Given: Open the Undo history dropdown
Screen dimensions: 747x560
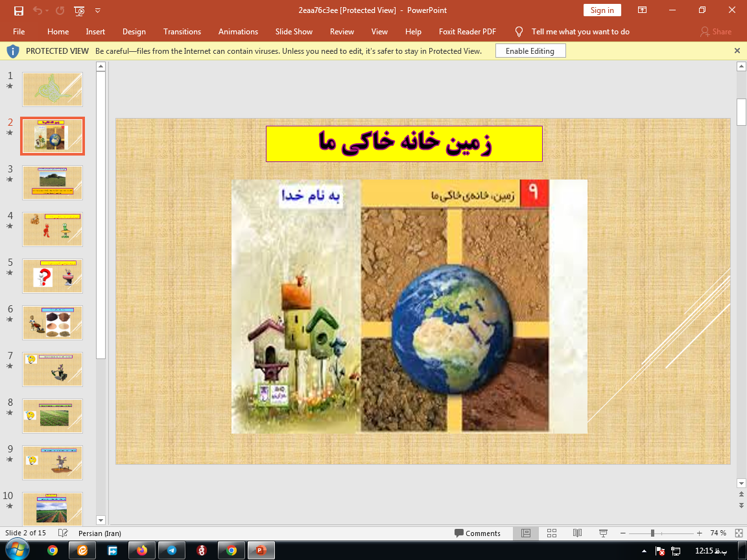Looking at the screenshot, I should [45, 10].
